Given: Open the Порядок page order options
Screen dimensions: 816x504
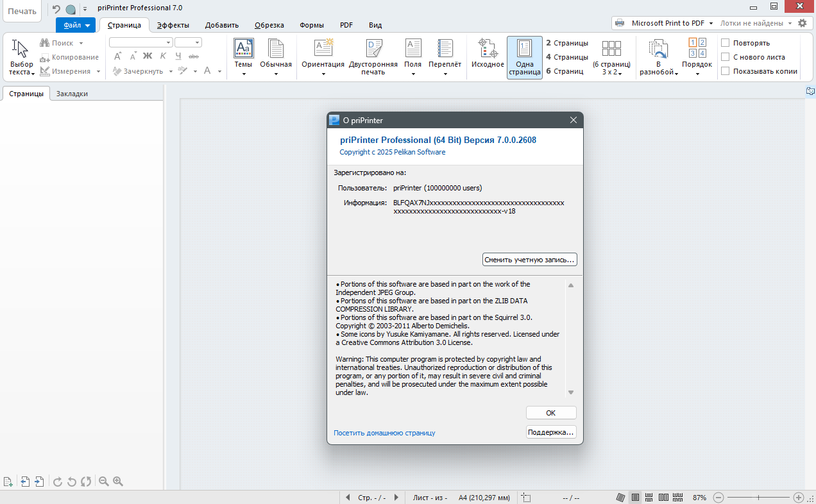Looking at the screenshot, I should tap(697, 57).
